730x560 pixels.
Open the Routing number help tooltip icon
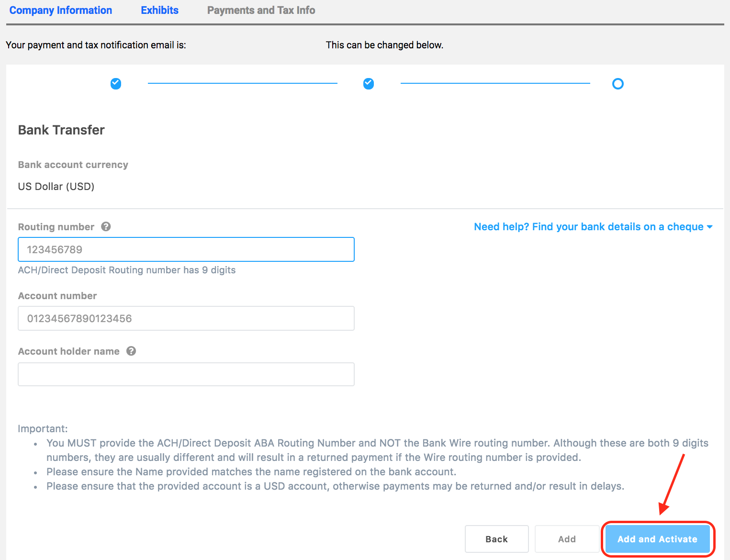click(x=106, y=227)
